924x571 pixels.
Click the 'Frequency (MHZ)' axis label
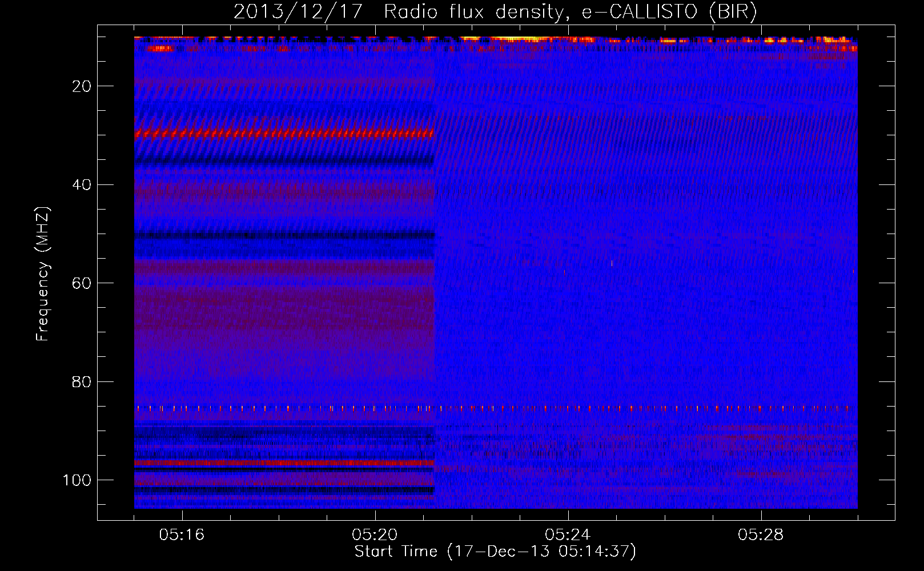pyautogui.click(x=43, y=274)
